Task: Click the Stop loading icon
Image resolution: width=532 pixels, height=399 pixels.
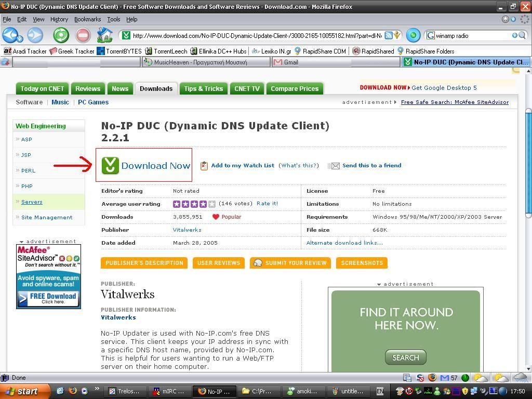Action: [x=83, y=35]
